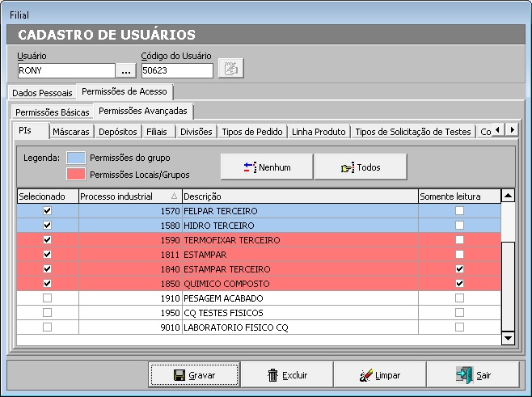This screenshot has height=397, width=532.
Task: Select the PESAGEM ACABADO row checkbox
Action: coord(47,298)
